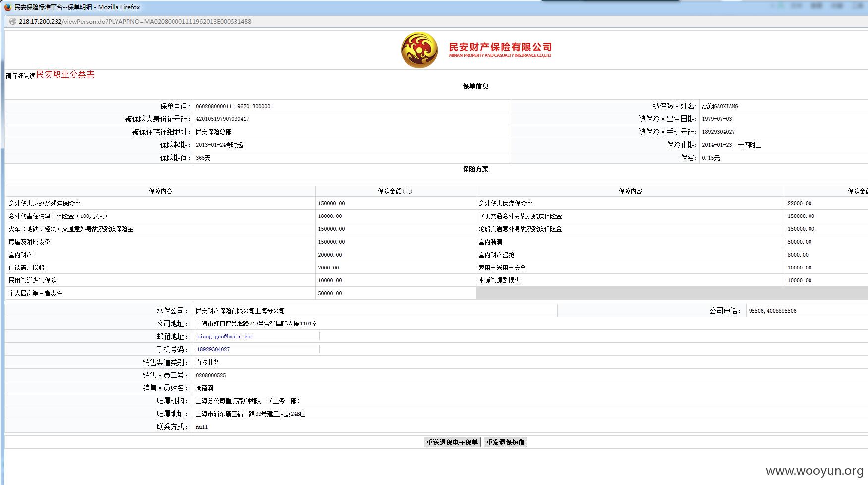Click the 保险方案 section heading
This screenshot has height=485, width=868.
coord(476,169)
